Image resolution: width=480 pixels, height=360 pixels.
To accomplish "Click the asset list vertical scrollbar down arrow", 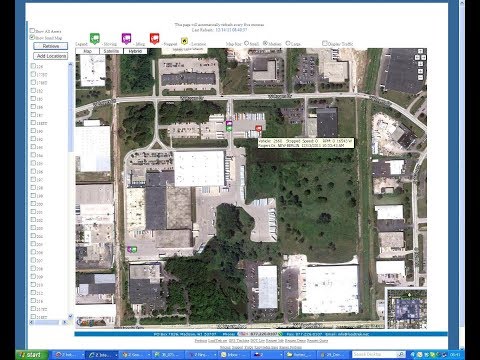I will [70, 316].
